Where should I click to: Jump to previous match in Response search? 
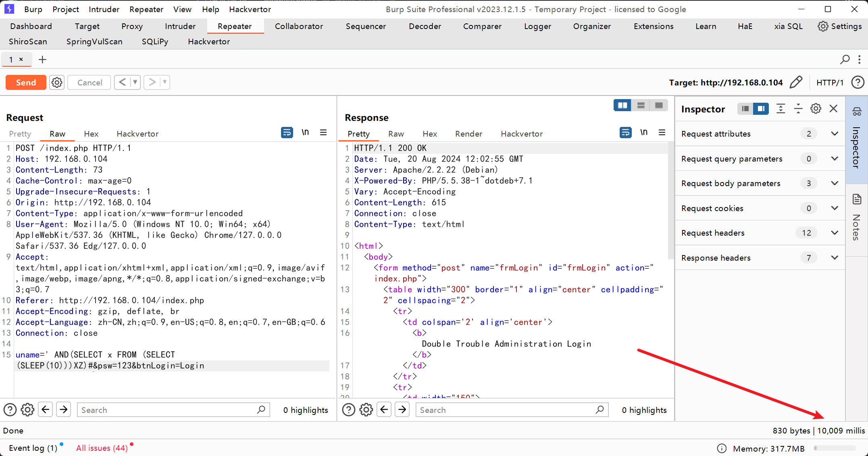[x=384, y=410]
